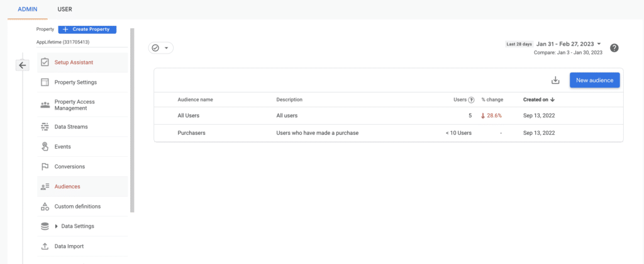Screen dimensions: 644x264
Task: Click the Custom definitions shapes icon
Action: pyautogui.click(x=45, y=207)
